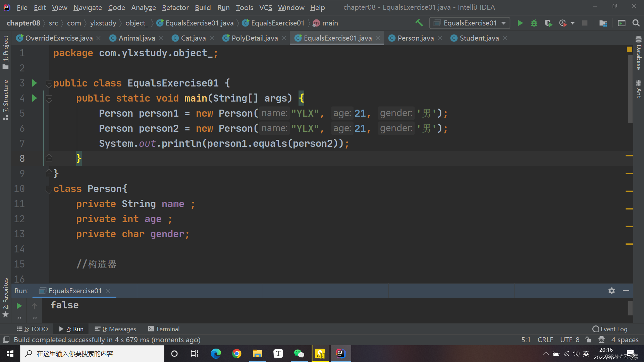Toggle the Favorites tool window
Viewport: 644px width, 362px height.
5,297
